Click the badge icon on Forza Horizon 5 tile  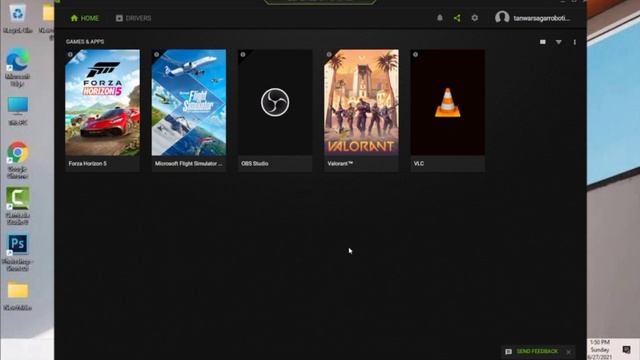pos(70,54)
